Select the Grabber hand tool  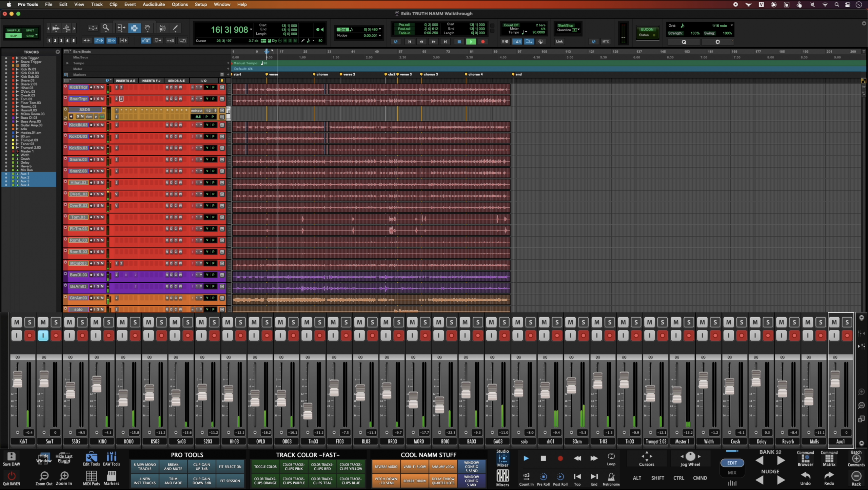(147, 28)
